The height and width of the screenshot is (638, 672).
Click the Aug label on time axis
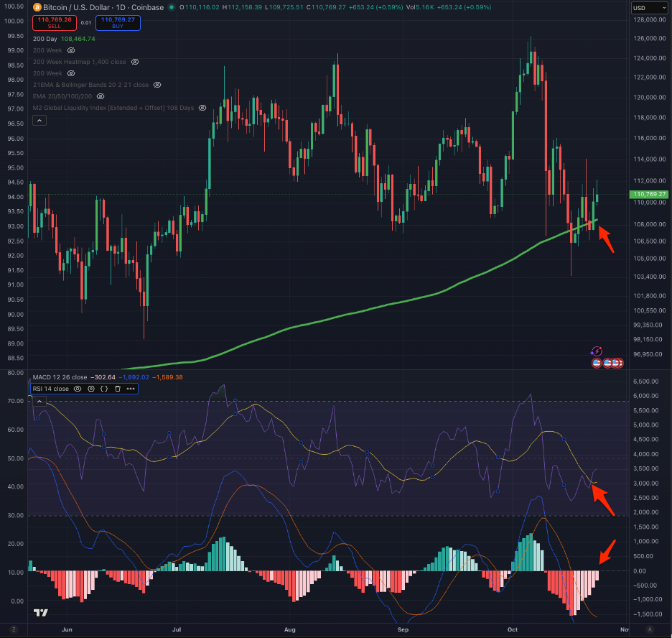pos(290,629)
